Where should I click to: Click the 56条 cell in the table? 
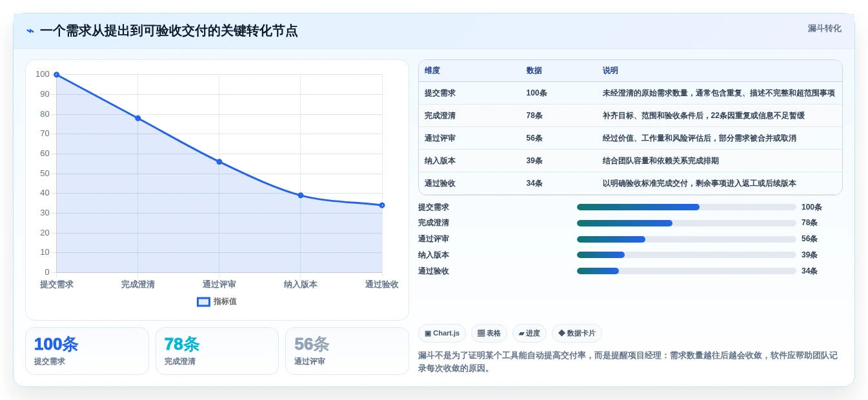(x=534, y=138)
